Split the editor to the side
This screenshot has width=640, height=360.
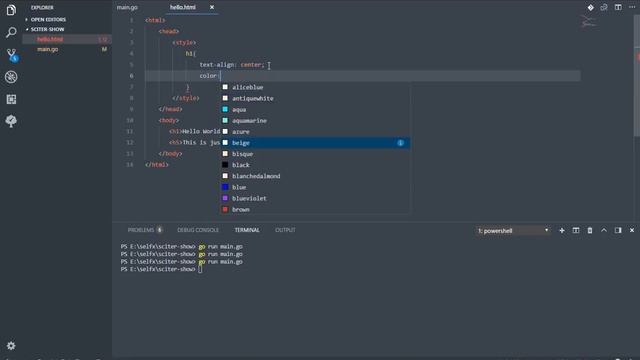pyautogui.click(x=618, y=7)
